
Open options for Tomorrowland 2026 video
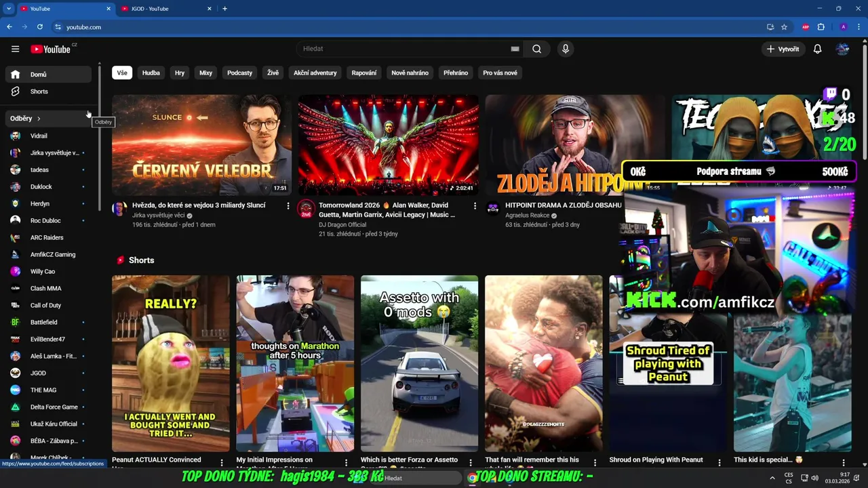[475, 205]
